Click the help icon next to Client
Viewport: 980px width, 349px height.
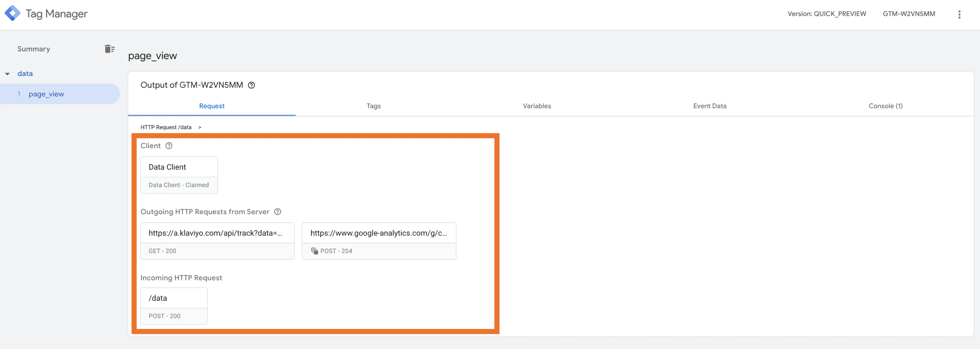pos(169,146)
